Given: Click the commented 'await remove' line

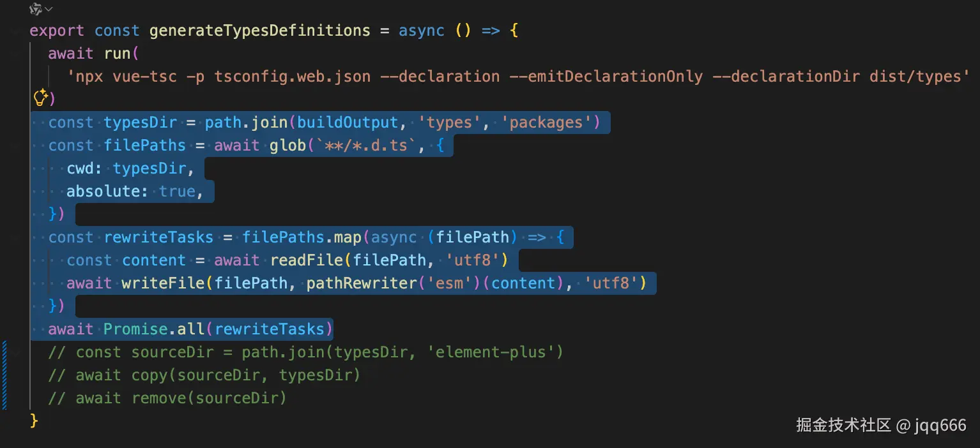Looking at the screenshot, I should coord(167,398).
